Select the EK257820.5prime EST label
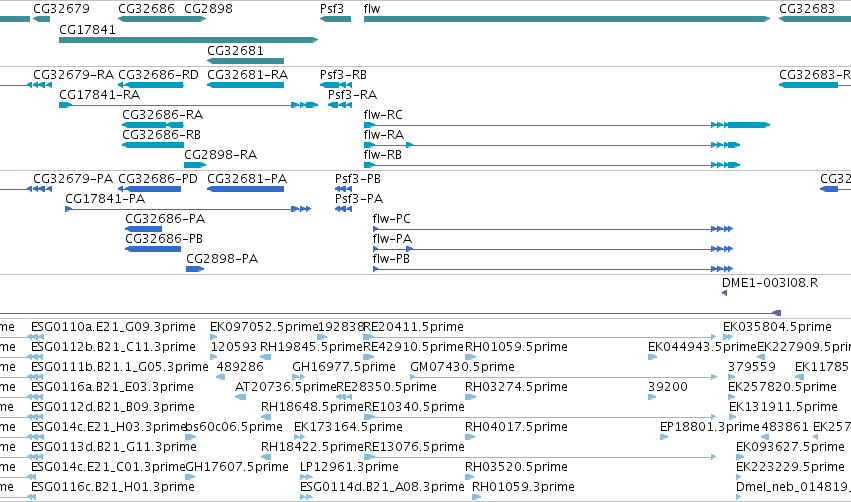The image size is (851, 502). pyautogui.click(x=782, y=387)
